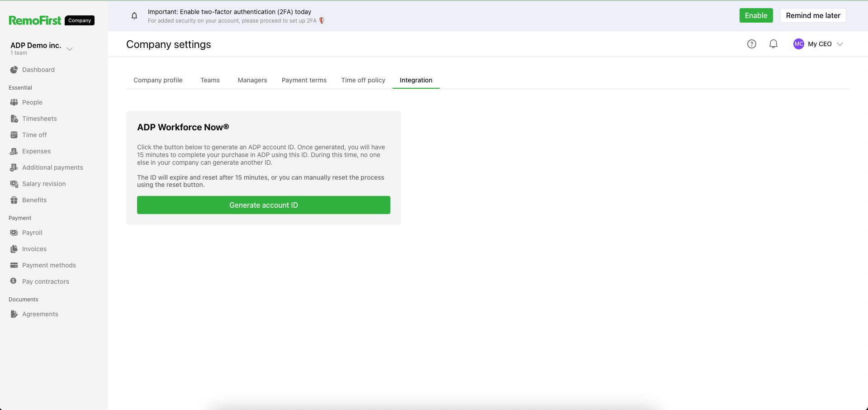Click the '1 team' text under company name

pyautogui.click(x=19, y=53)
